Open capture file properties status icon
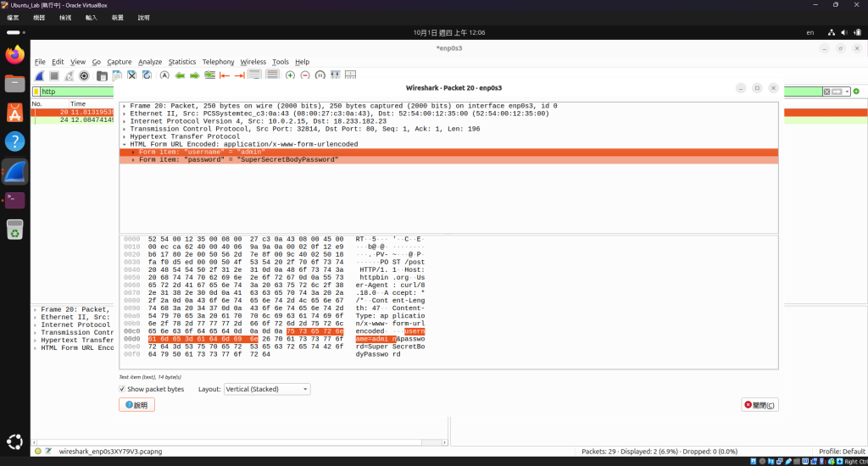Screen dimensions: 868x466 click(48, 451)
